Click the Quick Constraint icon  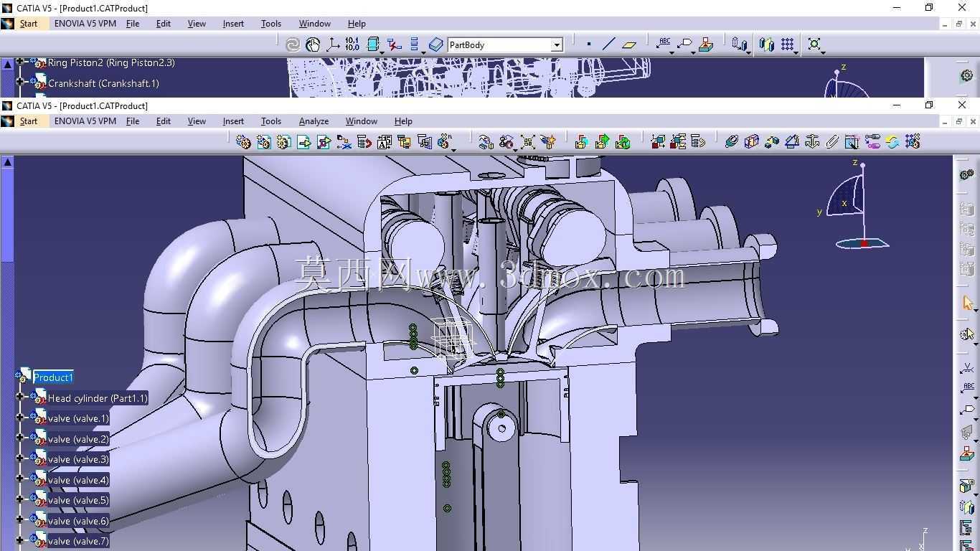[x=852, y=141]
